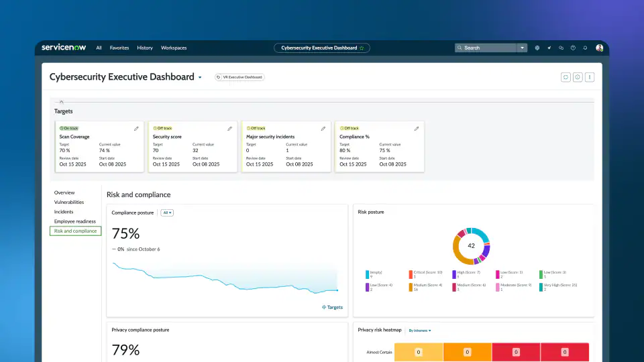Click the light yellow Almost Certain heatmap cell

coord(419,352)
